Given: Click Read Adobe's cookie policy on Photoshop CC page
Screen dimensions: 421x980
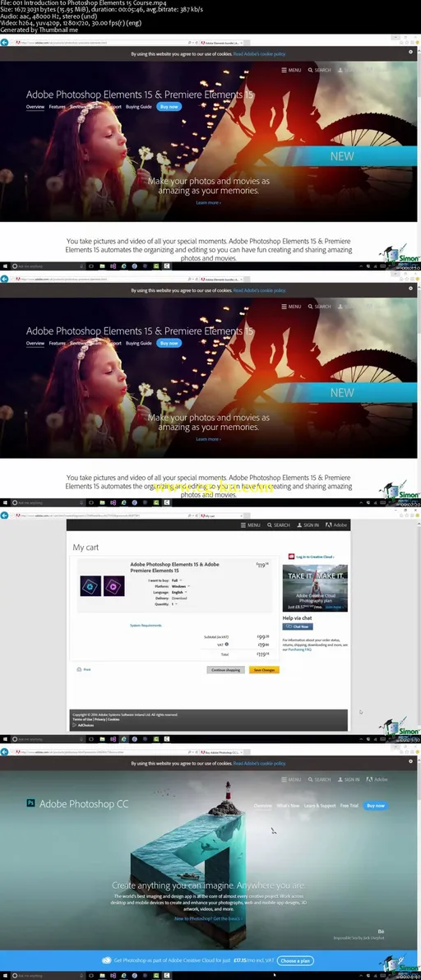Looking at the screenshot, I should pyautogui.click(x=259, y=763).
